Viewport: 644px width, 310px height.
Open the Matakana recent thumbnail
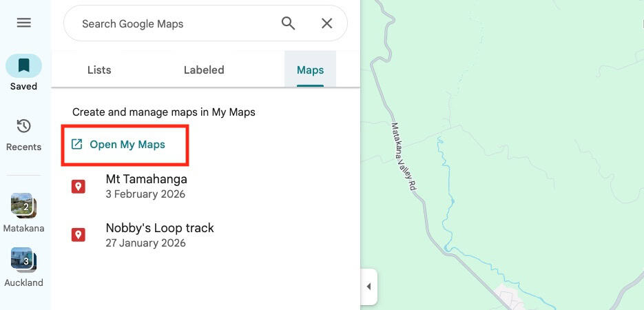[23, 206]
